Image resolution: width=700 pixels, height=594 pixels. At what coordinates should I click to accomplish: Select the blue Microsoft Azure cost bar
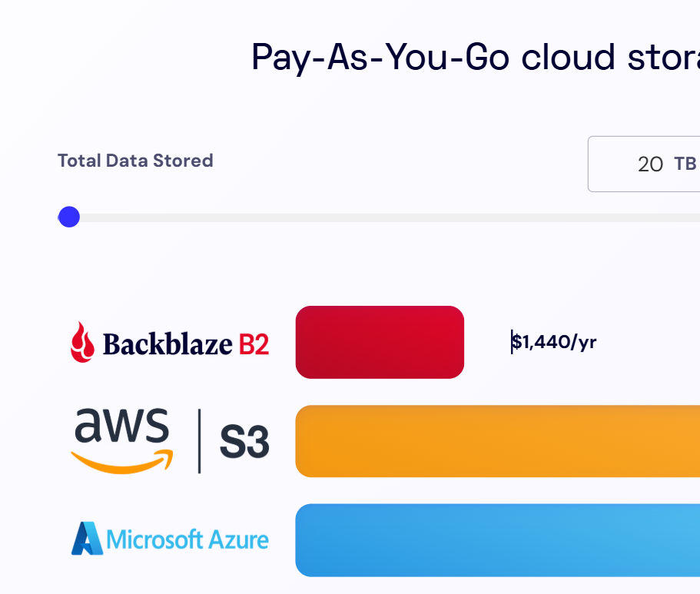pyautogui.click(x=498, y=540)
